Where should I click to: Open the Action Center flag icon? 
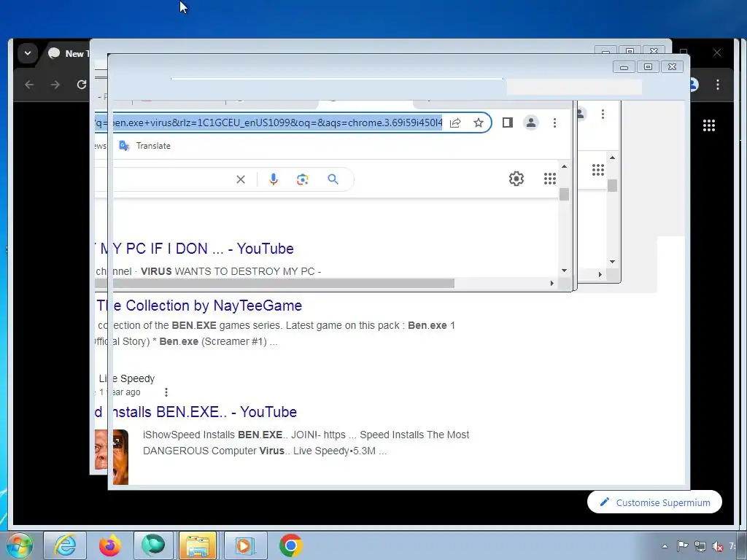click(x=682, y=546)
